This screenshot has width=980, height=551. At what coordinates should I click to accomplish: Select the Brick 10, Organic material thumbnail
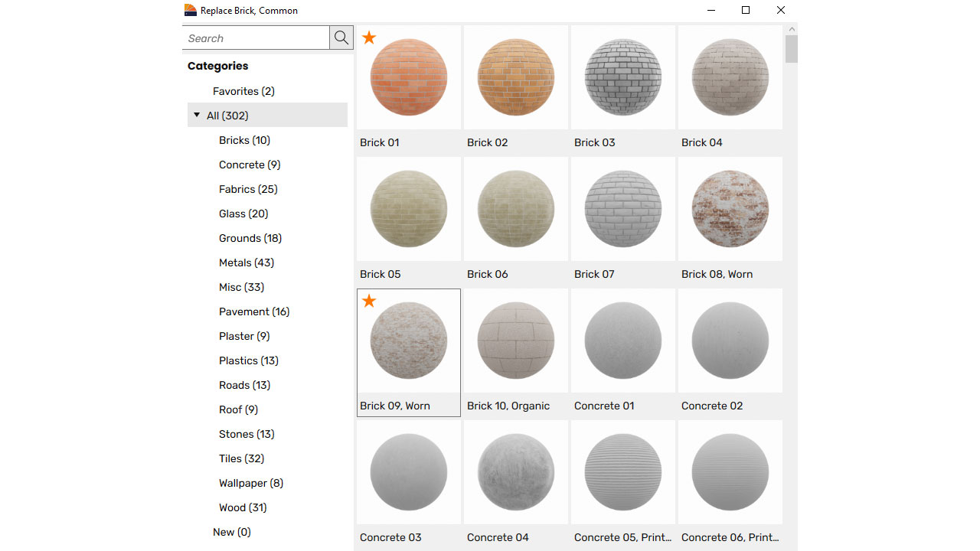(x=516, y=341)
